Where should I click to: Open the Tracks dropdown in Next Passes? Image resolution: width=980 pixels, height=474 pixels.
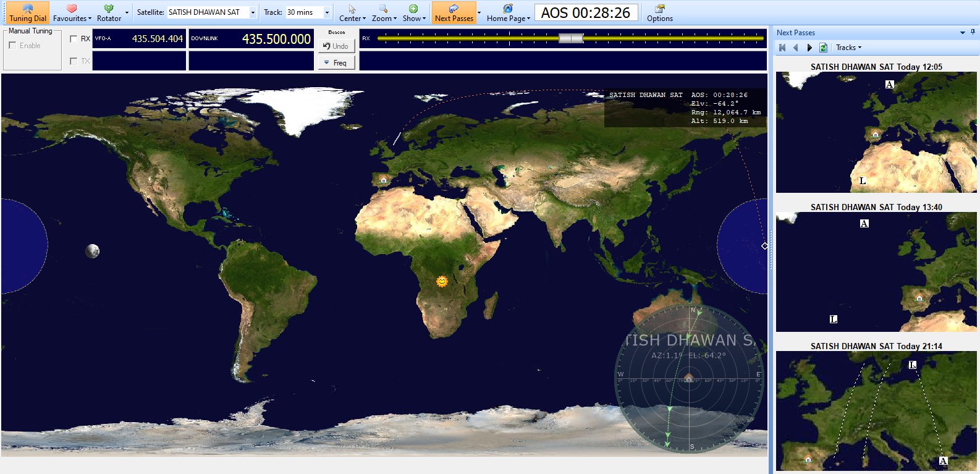[x=848, y=48]
